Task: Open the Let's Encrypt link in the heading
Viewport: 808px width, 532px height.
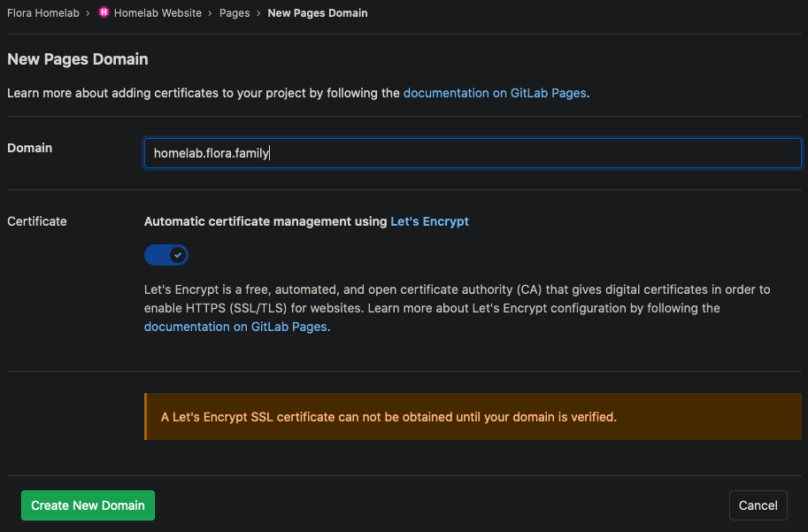Action: click(x=429, y=221)
